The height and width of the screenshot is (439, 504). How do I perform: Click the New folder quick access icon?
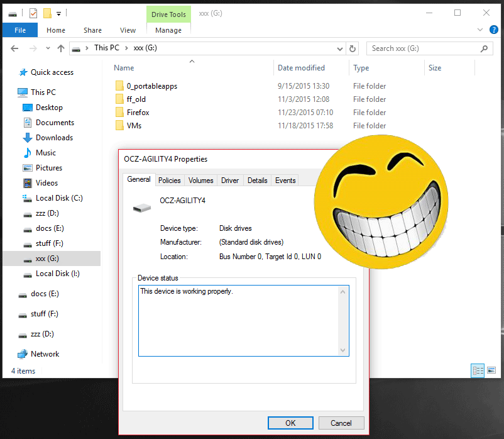pyautogui.click(x=47, y=13)
